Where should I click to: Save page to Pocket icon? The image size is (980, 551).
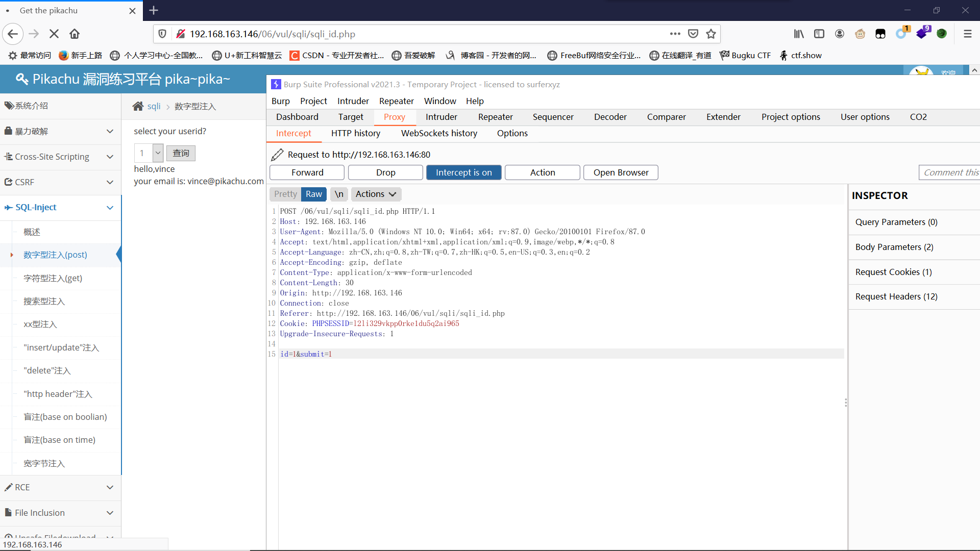(693, 34)
